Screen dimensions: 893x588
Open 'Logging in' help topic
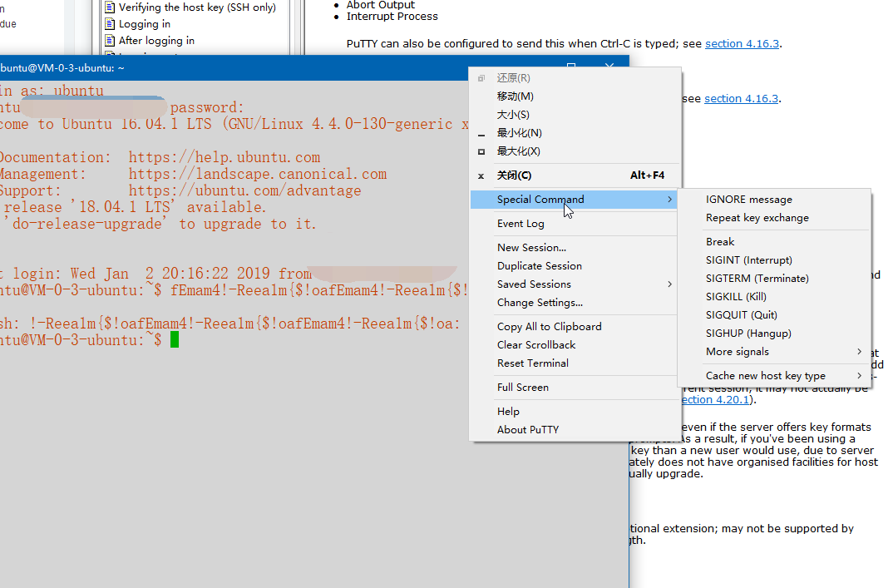[x=144, y=24]
